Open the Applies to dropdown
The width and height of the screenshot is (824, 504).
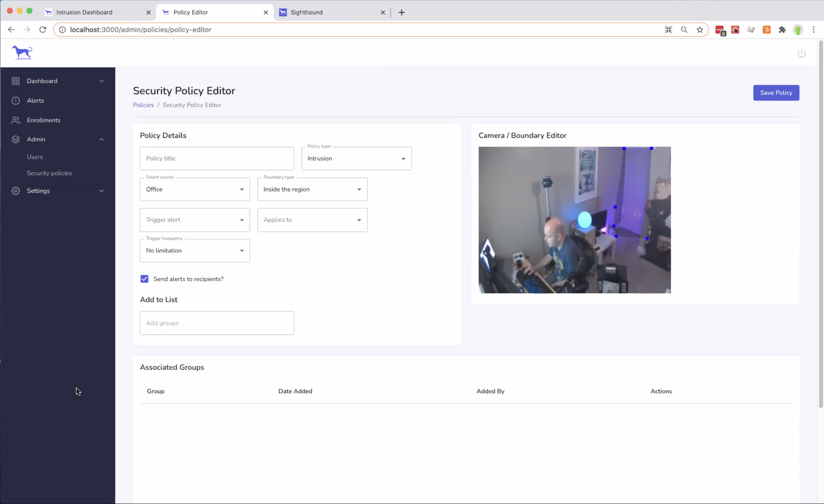click(x=312, y=220)
